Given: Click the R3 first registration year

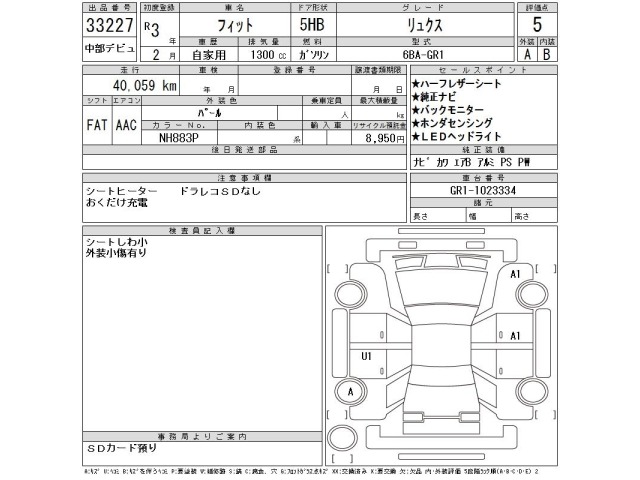Looking at the screenshot, I should pos(151,29).
